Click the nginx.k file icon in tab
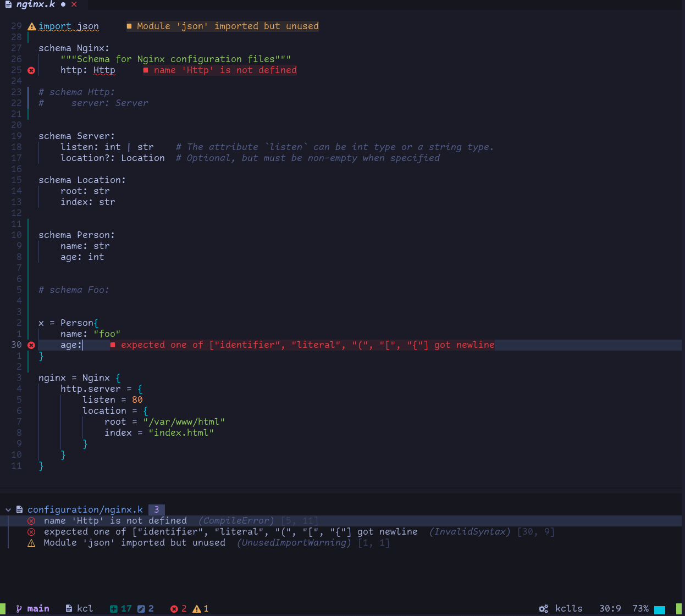 tap(8, 4)
